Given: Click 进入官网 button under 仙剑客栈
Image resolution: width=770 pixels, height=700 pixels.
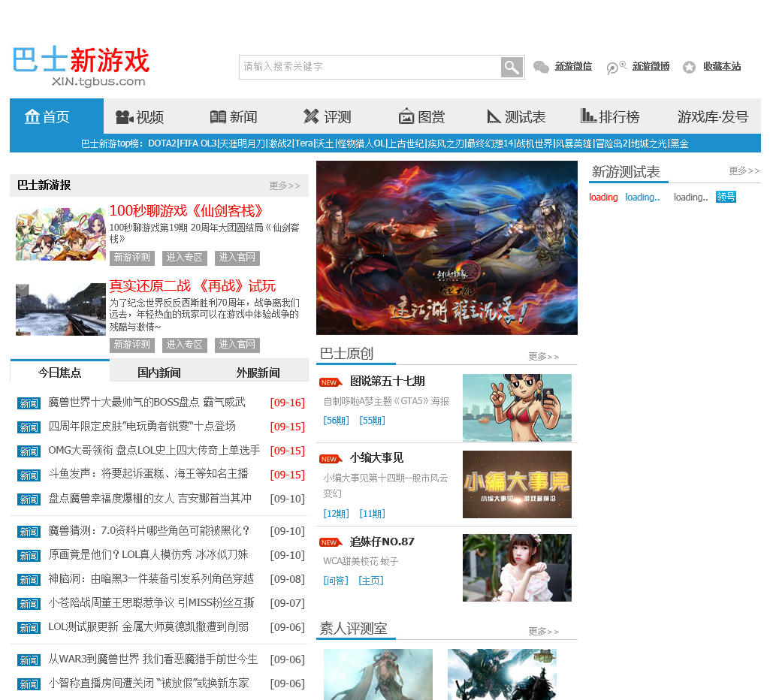Looking at the screenshot, I should tap(237, 258).
